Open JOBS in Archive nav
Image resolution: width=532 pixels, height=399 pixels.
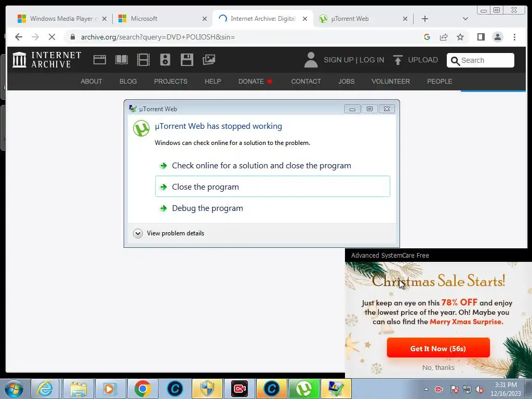(346, 82)
